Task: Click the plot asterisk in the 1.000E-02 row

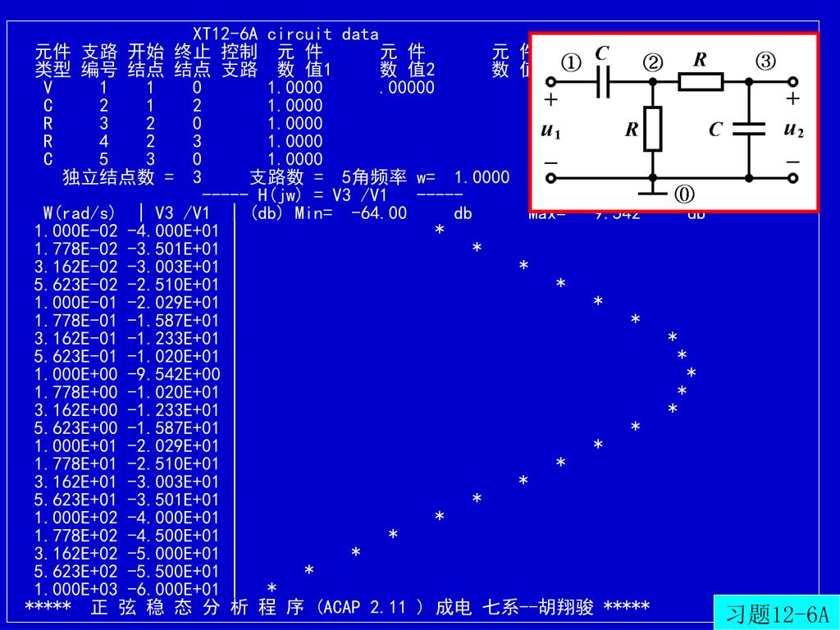Action: (440, 230)
